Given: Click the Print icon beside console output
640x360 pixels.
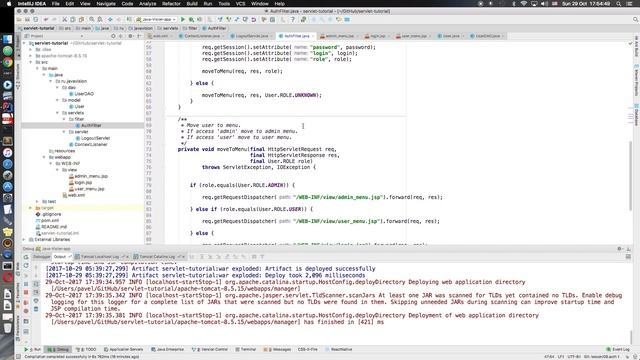Looking at the screenshot, I should pos(36,301).
